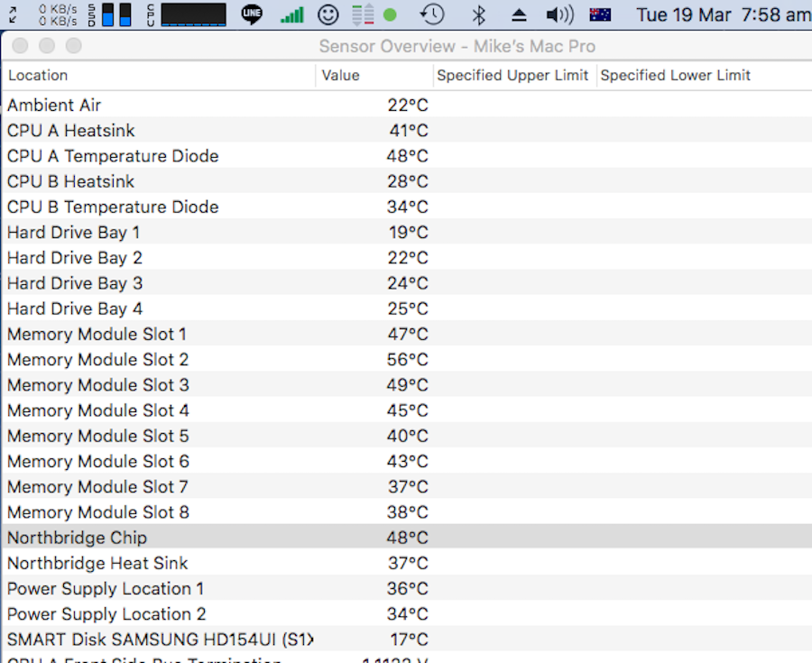Screen dimensions: 812x663
Task: Select the CPU B Heatsink row
Action: coord(407,181)
